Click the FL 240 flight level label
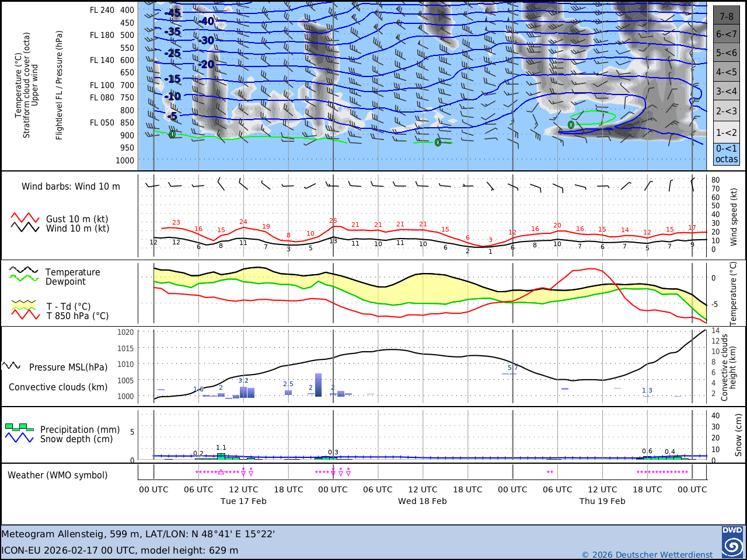 point(102,10)
